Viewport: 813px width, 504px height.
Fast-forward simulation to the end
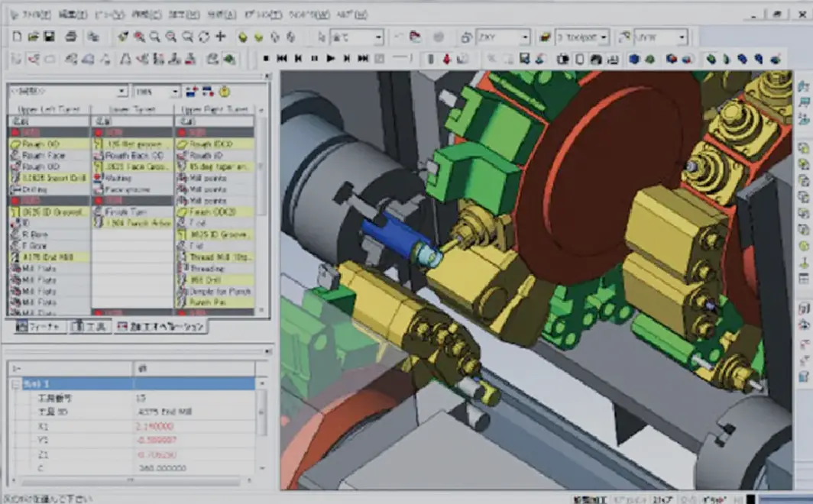click(363, 59)
